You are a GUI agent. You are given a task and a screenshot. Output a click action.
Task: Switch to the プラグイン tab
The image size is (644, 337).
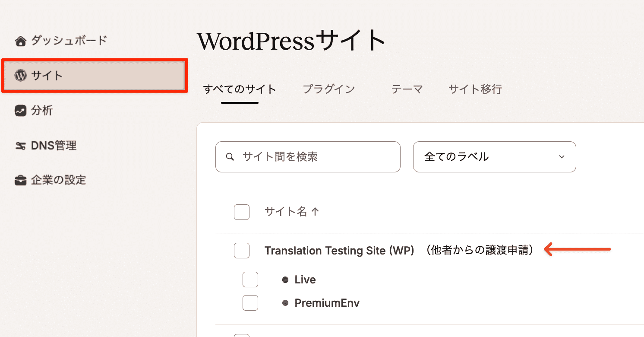click(x=328, y=89)
